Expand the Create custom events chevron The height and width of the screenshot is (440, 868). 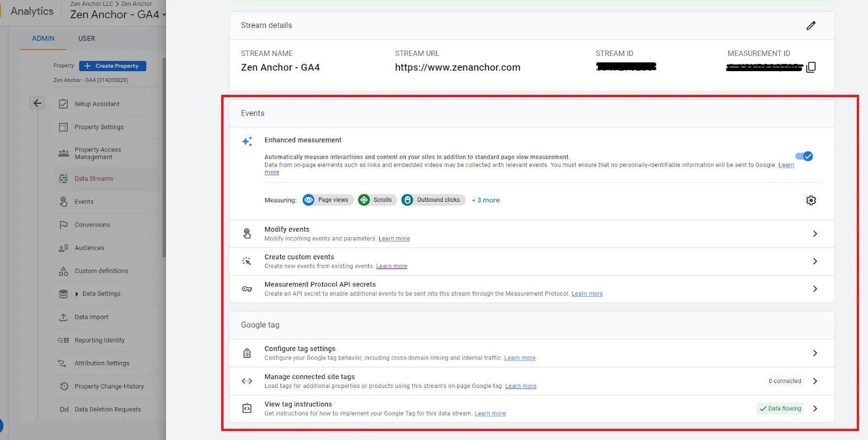tap(815, 261)
